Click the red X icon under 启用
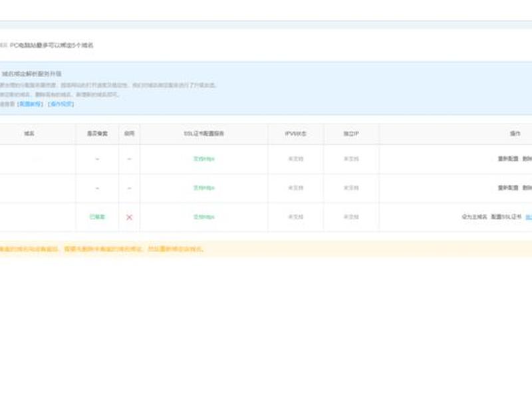The width and height of the screenshot is (532, 399). tap(129, 217)
